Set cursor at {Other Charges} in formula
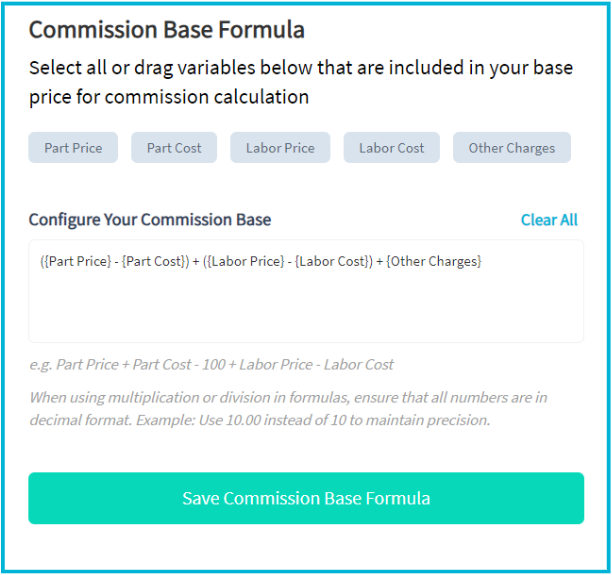This screenshot has height=575, width=612. (434, 261)
